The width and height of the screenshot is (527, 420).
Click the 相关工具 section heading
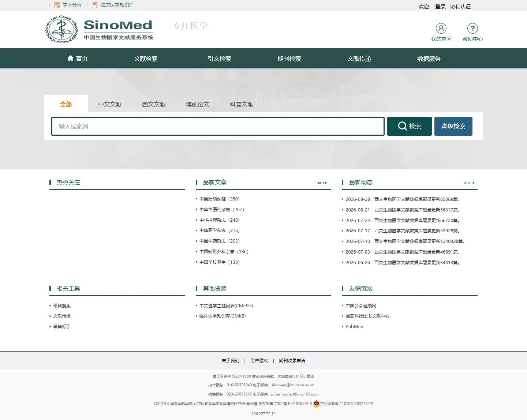pos(68,289)
